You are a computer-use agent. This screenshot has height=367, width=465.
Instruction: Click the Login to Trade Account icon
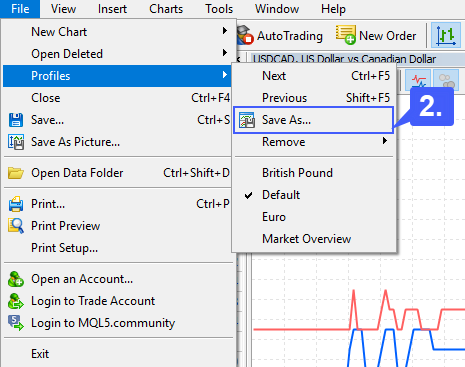pos(16,301)
